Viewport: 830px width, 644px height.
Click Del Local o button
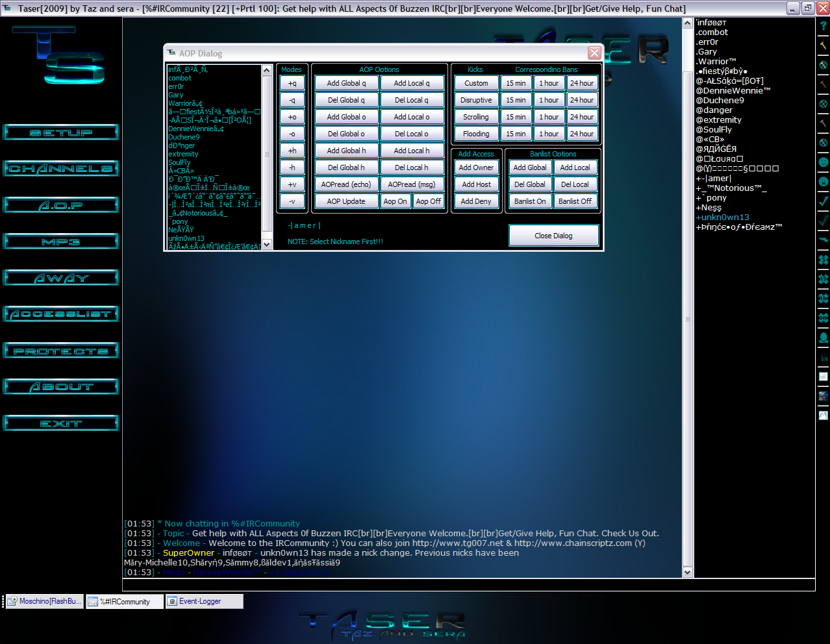[x=412, y=134]
